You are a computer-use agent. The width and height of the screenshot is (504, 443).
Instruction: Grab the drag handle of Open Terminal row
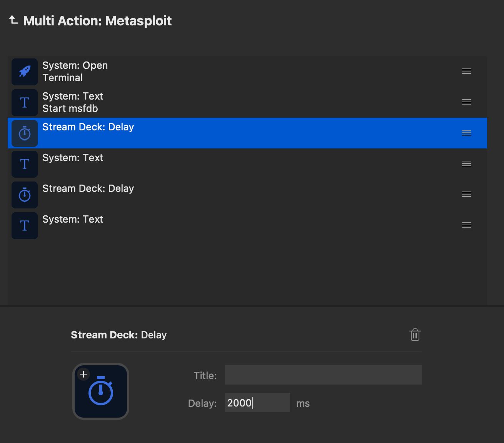466,72
